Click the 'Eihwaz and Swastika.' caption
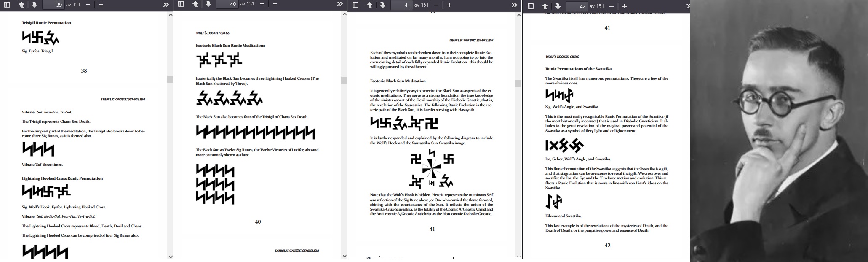Viewport: 868px width, 262px height. pyautogui.click(x=564, y=216)
